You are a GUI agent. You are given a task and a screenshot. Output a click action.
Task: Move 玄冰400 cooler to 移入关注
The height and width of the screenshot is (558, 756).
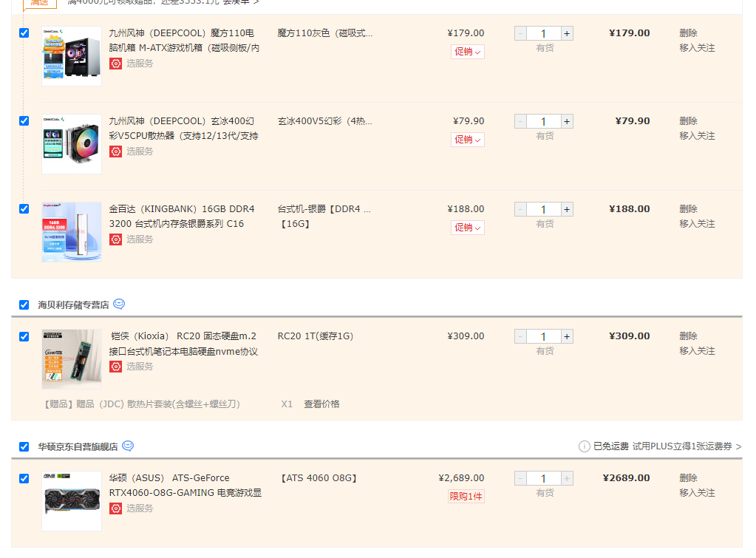click(x=697, y=135)
